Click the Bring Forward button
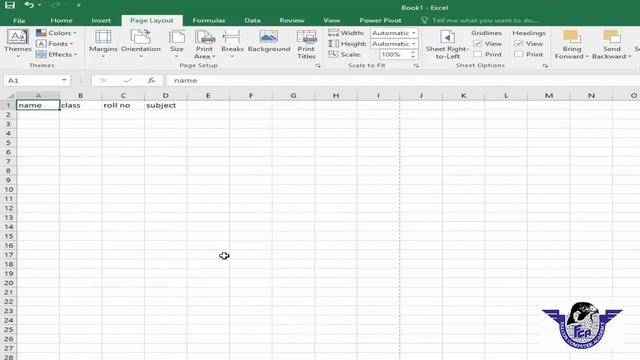The image size is (640, 360). coord(572,44)
